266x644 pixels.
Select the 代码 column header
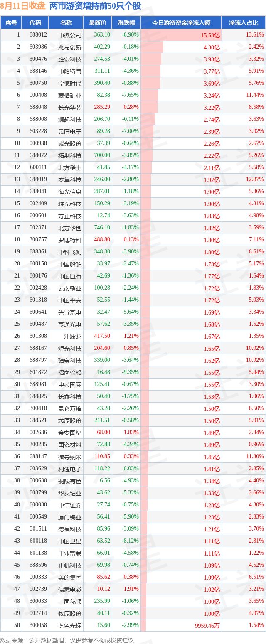35,23
